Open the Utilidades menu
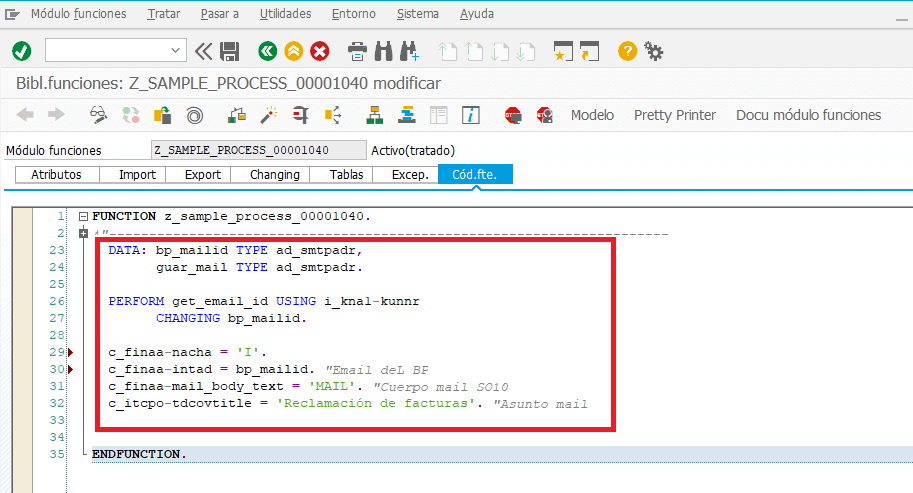Screen dimensions: 913x493 [x=285, y=14]
